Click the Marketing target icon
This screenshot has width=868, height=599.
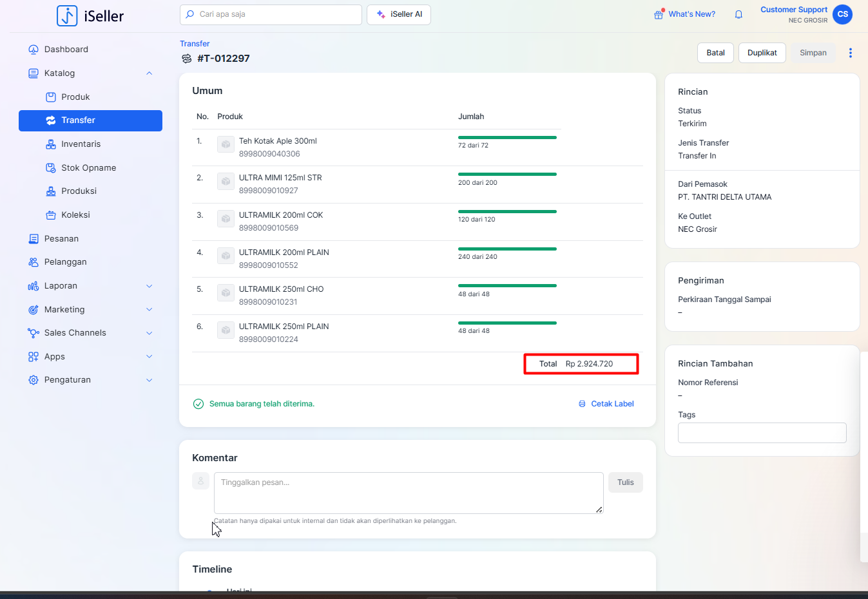click(34, 310)
